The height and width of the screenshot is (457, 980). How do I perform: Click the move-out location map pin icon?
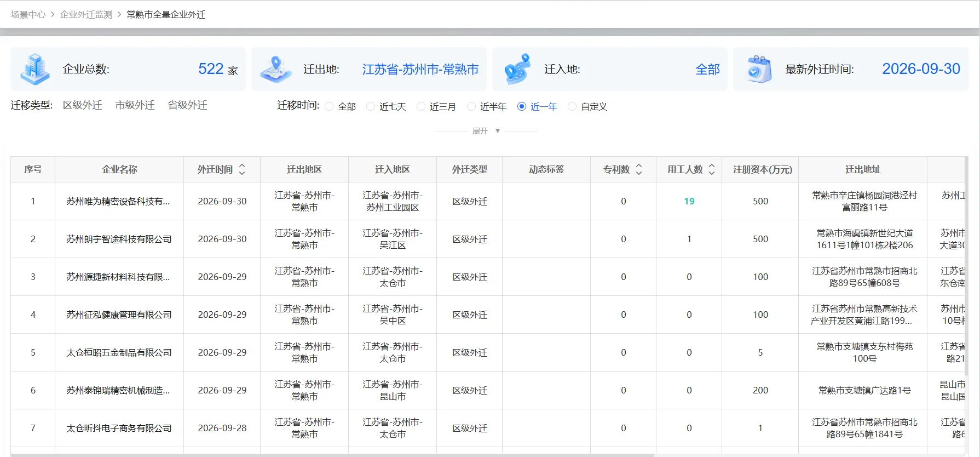tap(276, 69)
